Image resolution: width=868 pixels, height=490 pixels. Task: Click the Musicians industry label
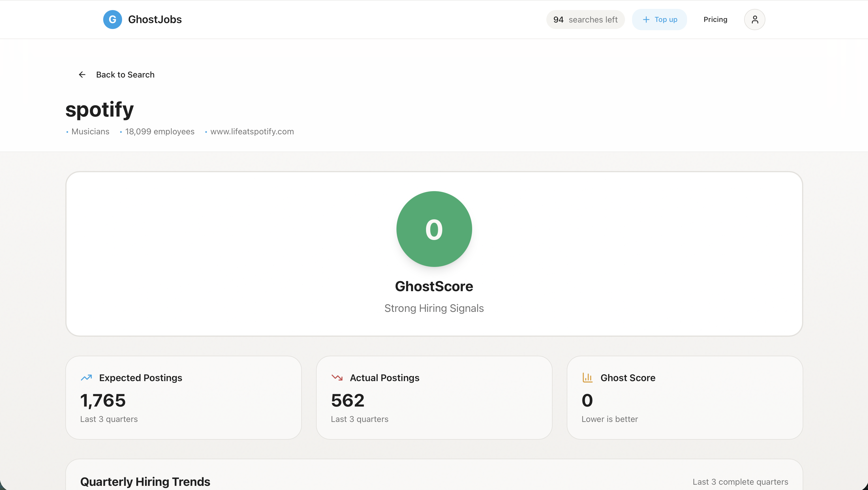pos(90,131)
